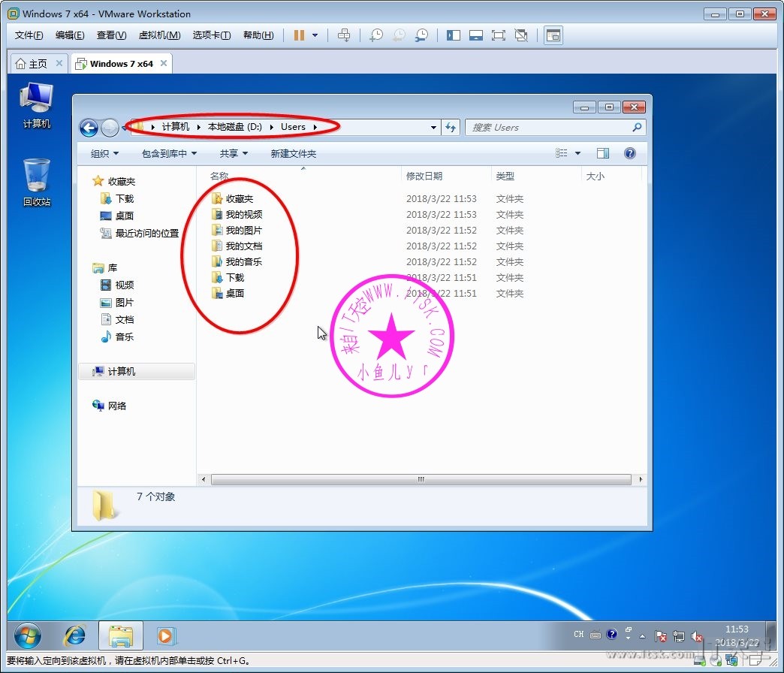Open the snapshot manager icon with wrench
The image size is (784, 673).
click(422, 35)
